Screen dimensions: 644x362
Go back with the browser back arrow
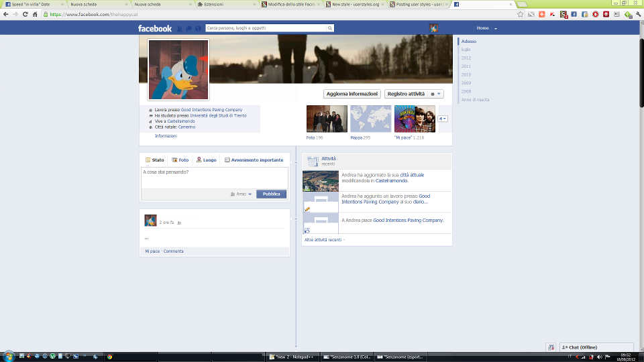coord(6,14)
